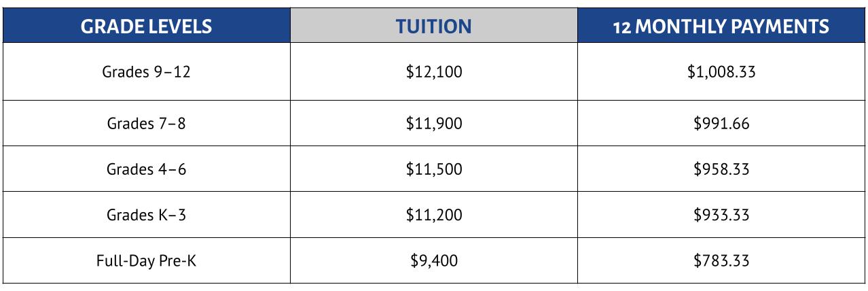Click the $958.33 monthly payment
Viewport: 868px width, 291px height.
[721, 169]
